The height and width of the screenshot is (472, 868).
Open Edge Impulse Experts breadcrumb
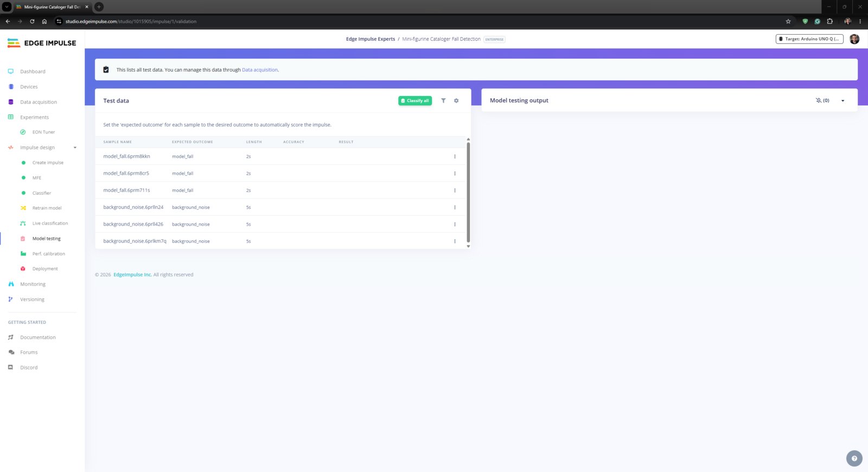click(371, 39)
